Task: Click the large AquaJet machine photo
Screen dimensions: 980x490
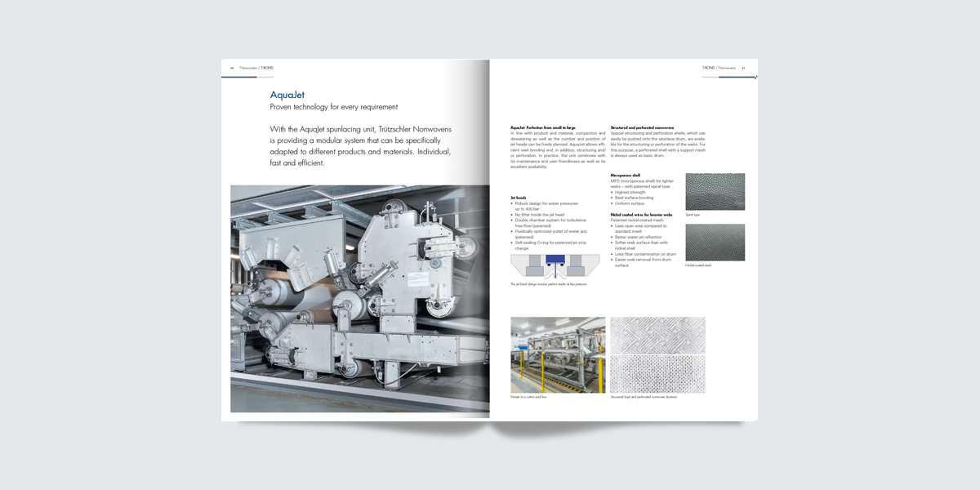Action: pos(359,298)
